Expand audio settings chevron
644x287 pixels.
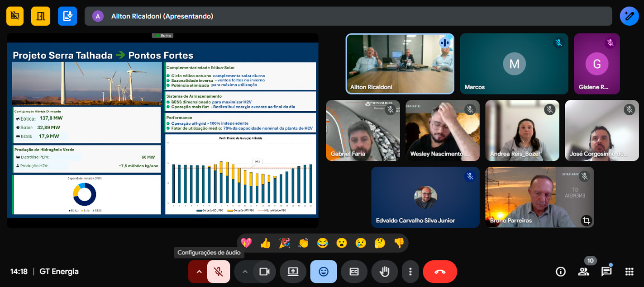[198, 272]
